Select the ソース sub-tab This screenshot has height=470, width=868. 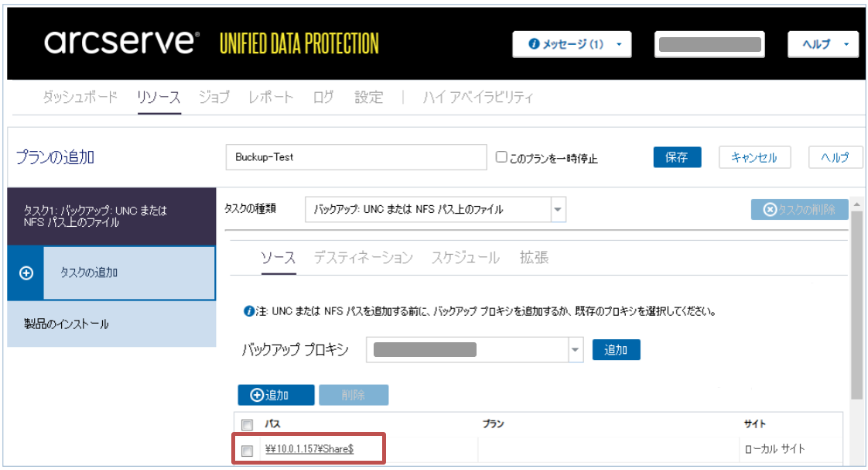pyautogui.click(x=278, y=258)
